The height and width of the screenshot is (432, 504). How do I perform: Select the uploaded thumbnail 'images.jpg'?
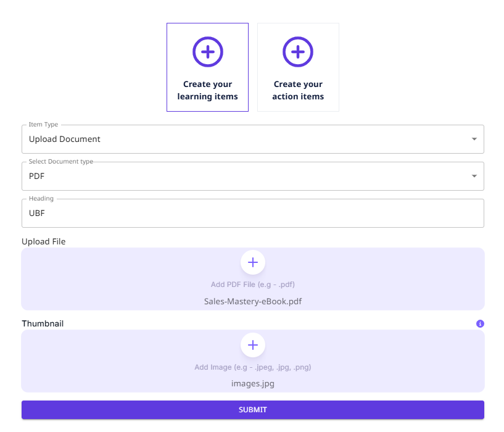pyautogui.click(x=252, y=383)
